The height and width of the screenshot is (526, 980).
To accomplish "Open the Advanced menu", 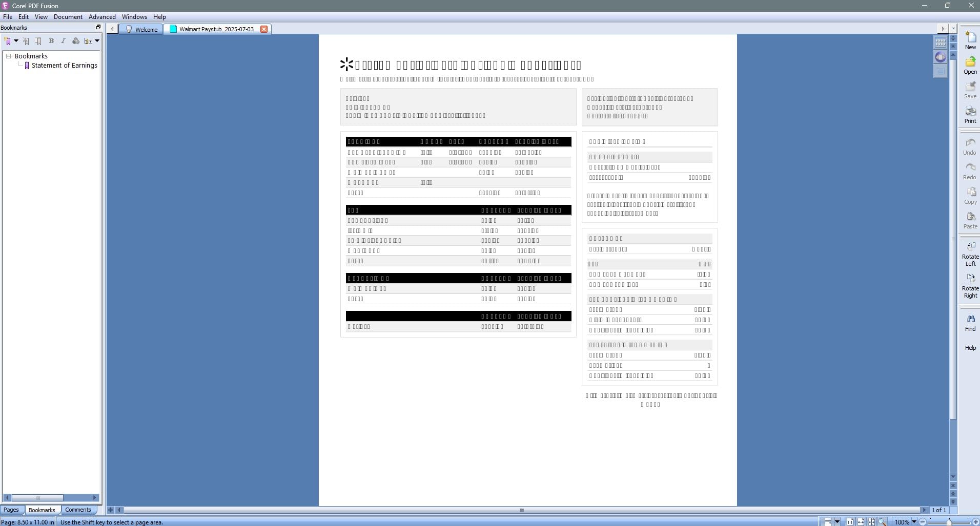I will click(102, 17).
